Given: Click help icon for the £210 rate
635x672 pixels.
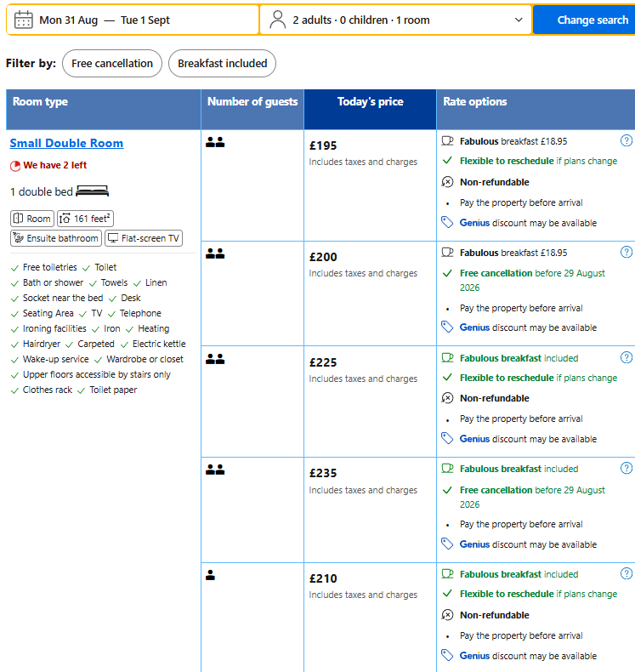Looking at the screenshot, I should click(626, 573).
